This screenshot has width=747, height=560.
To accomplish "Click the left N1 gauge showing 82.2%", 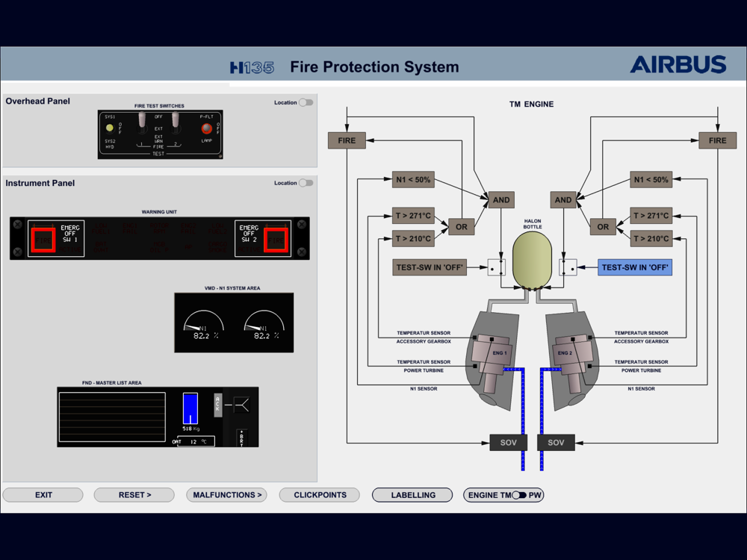I will (x=203, y=325).
